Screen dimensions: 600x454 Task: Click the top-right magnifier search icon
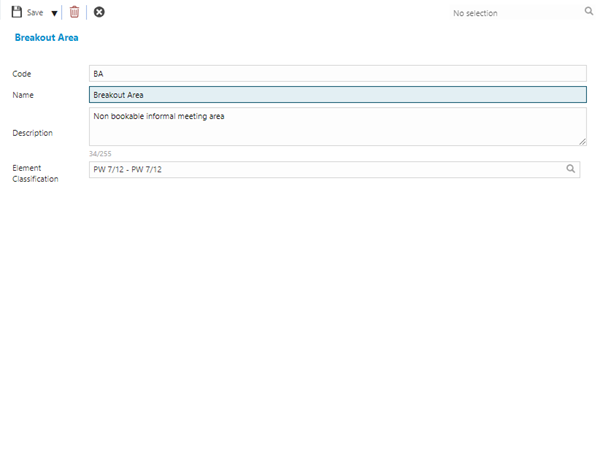588,12
